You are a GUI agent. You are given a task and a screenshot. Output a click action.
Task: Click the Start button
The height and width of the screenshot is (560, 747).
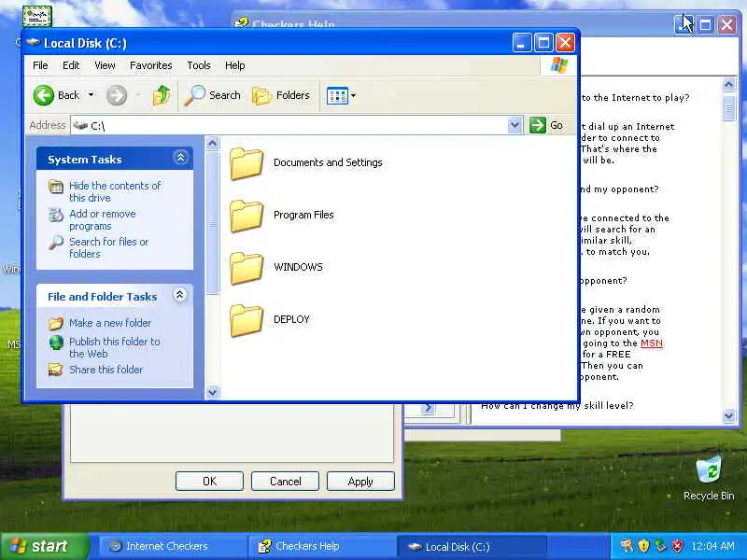44,546
